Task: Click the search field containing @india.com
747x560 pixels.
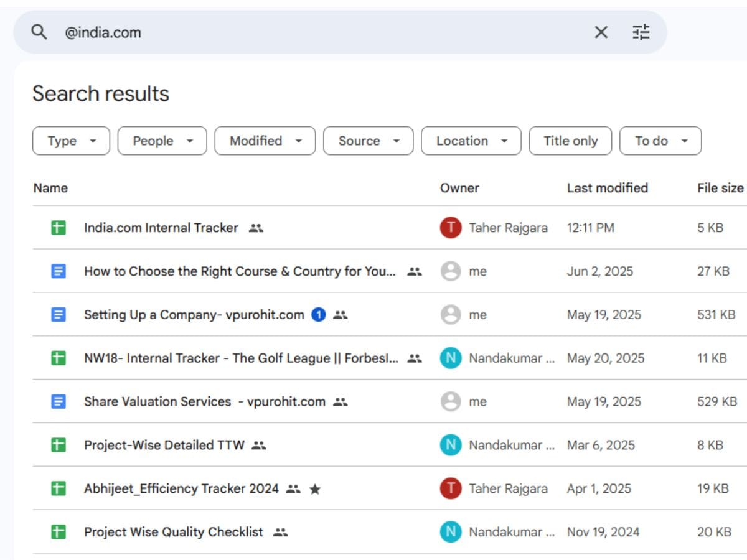Action: pyautogui.click(x=340, y=32)
